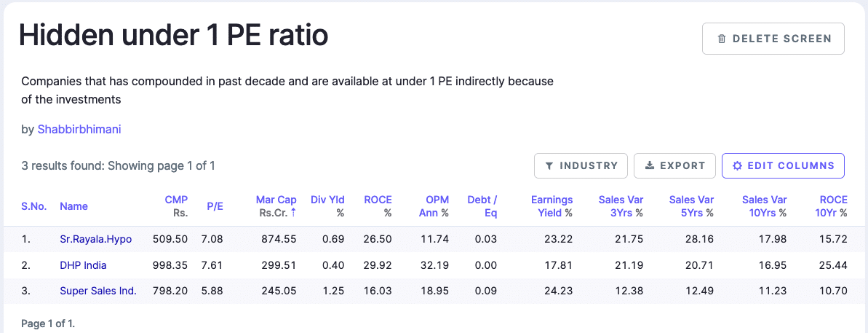
Task: Click the trash icon in Delete Screen
Action: click(721, 39)
